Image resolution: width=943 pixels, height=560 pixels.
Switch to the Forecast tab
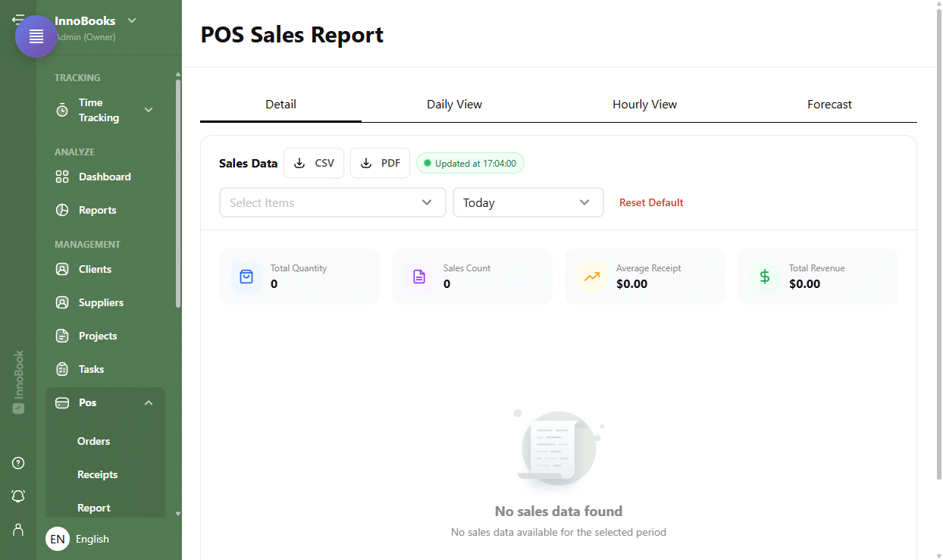829,105
